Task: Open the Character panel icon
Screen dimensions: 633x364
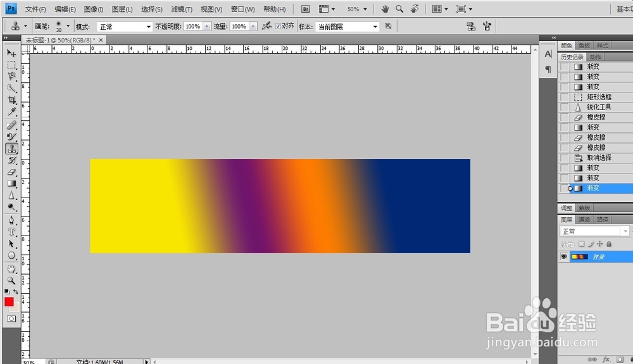Action: (x=548, y=54)
